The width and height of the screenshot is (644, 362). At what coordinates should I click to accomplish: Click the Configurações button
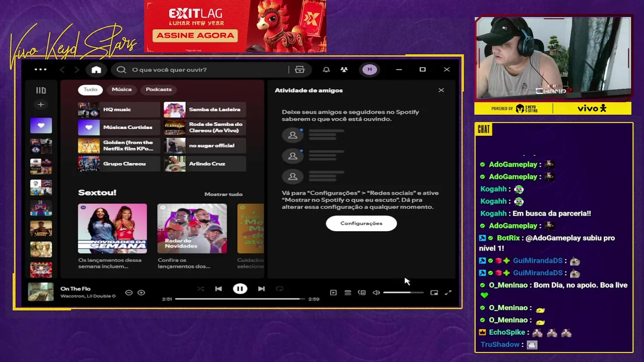pos(361,223)
